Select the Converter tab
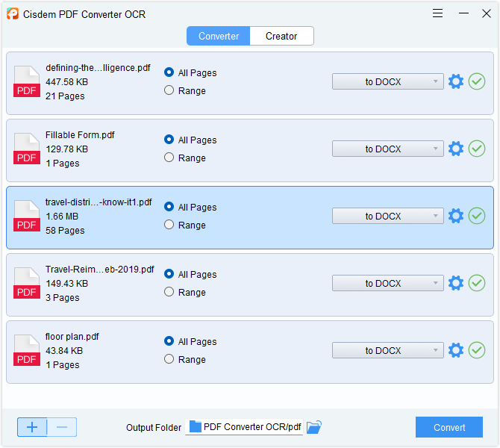 219,36
